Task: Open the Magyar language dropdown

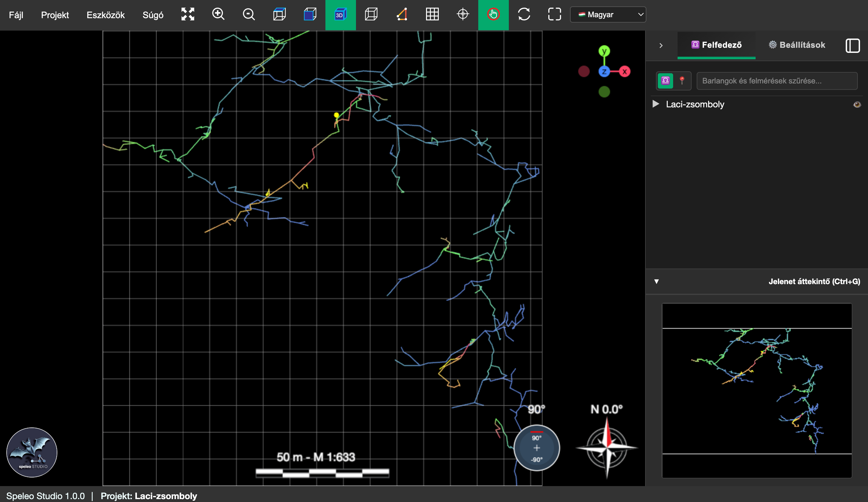Action: [608, 14]
